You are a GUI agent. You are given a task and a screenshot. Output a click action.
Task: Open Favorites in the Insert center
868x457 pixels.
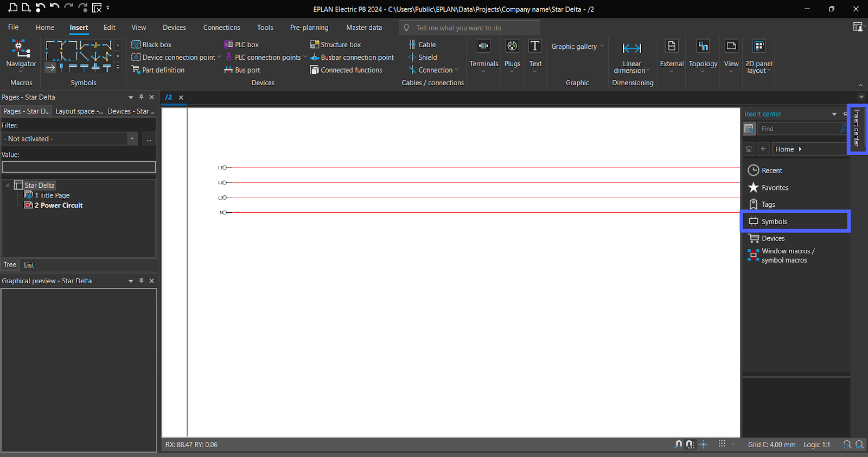775,188
